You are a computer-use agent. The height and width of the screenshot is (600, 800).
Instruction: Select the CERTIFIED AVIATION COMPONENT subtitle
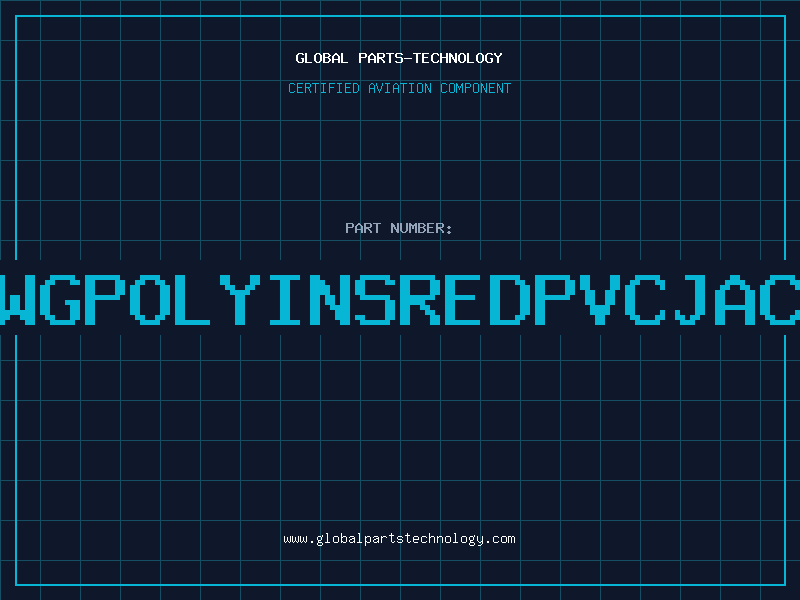click(x=399, y=88)
